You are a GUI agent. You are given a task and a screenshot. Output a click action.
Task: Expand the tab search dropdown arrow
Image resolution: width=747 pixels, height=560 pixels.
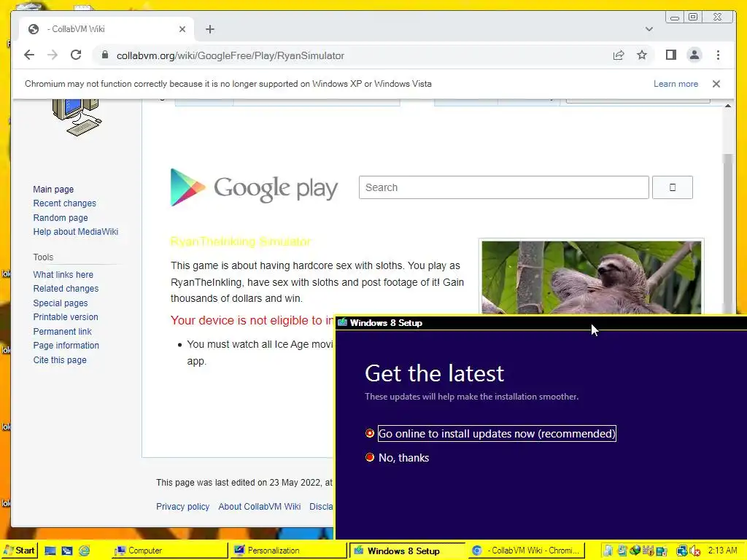pyautogui.click(x=649, y=29)
